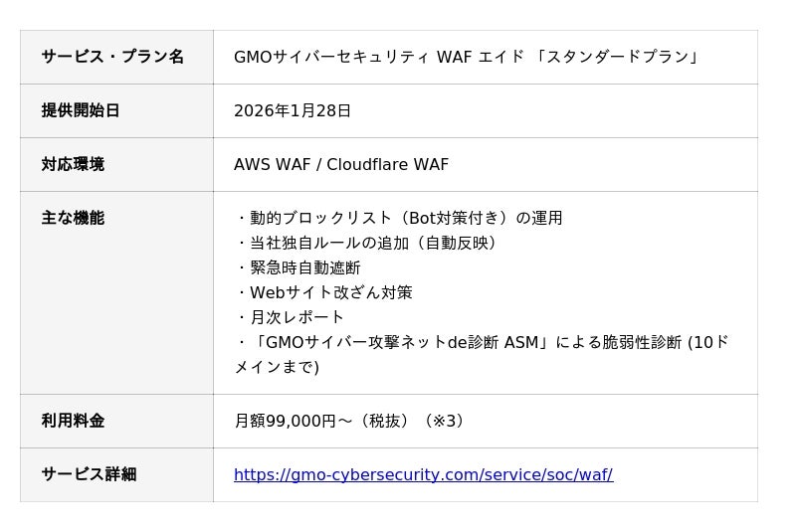Viewport: 796px width, 532px height.
Task: Click the GMOサイバーセキュリティ WAF エイド plan name
Action: 379,57
